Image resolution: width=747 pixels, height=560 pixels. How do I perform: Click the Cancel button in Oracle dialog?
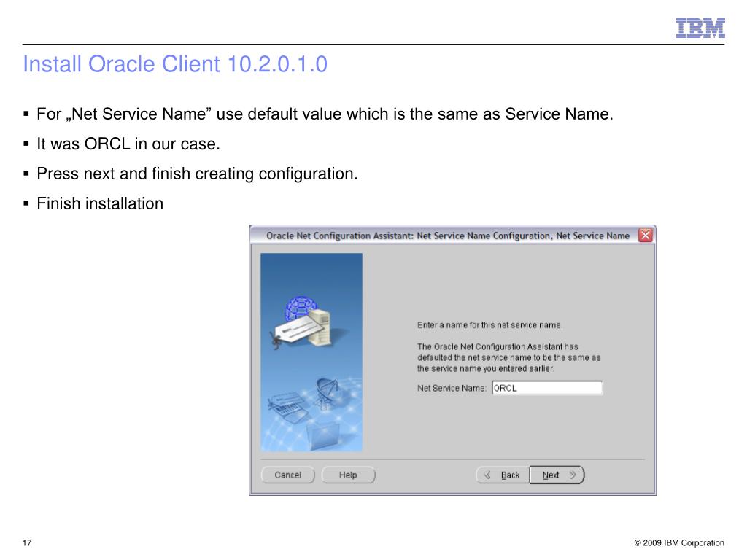[287, 475]
